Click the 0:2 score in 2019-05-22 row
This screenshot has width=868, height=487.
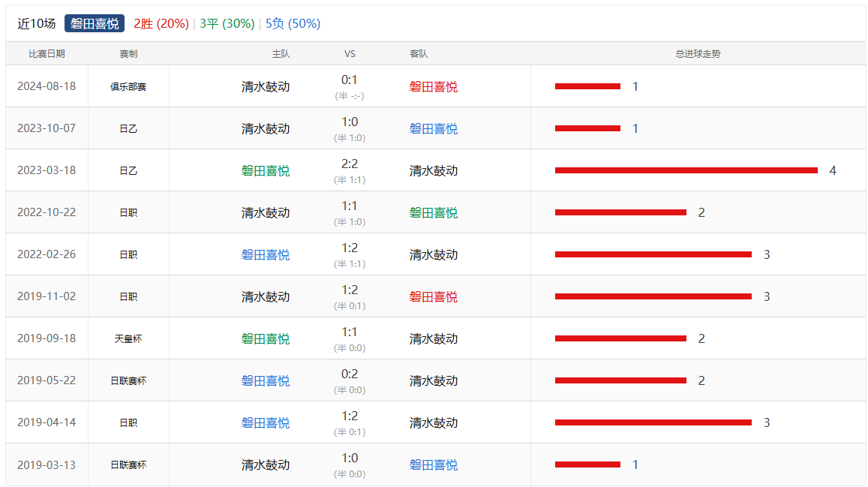(350, 374)
